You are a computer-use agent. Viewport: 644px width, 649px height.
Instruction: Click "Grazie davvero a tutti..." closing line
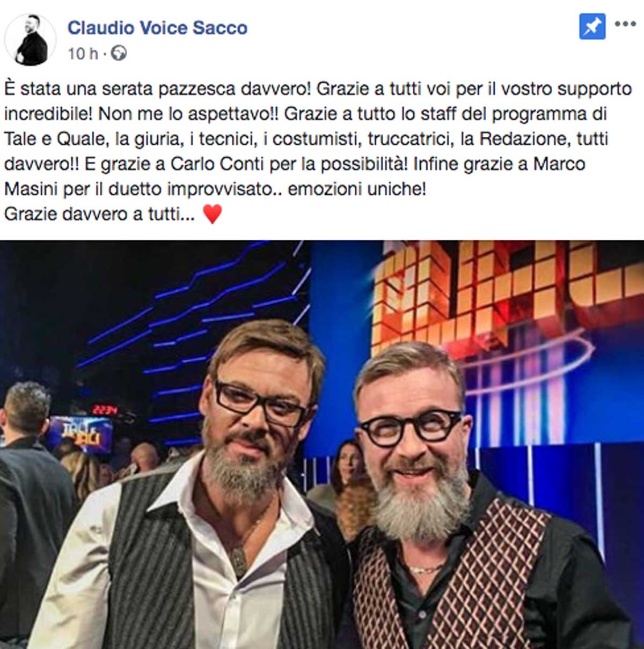tap(100, 215)
